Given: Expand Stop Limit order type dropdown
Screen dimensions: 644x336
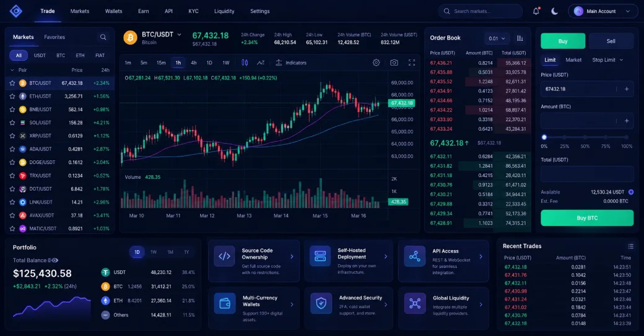Looking at the screenshot, I should coord(607,60).
